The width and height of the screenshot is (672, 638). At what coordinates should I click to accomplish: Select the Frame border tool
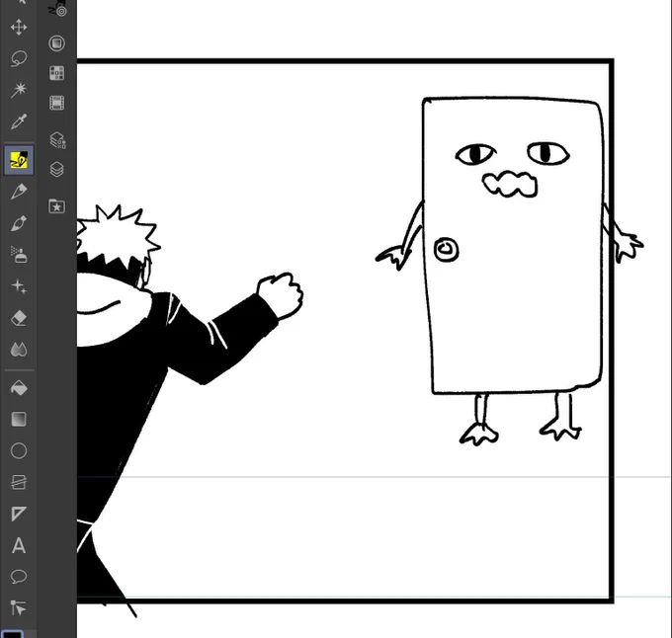(x=19, y=482)
